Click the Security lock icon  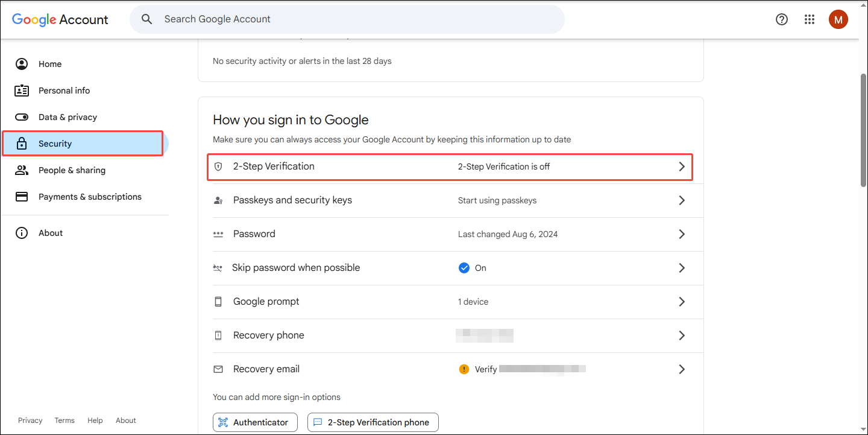tap(22, 144)
